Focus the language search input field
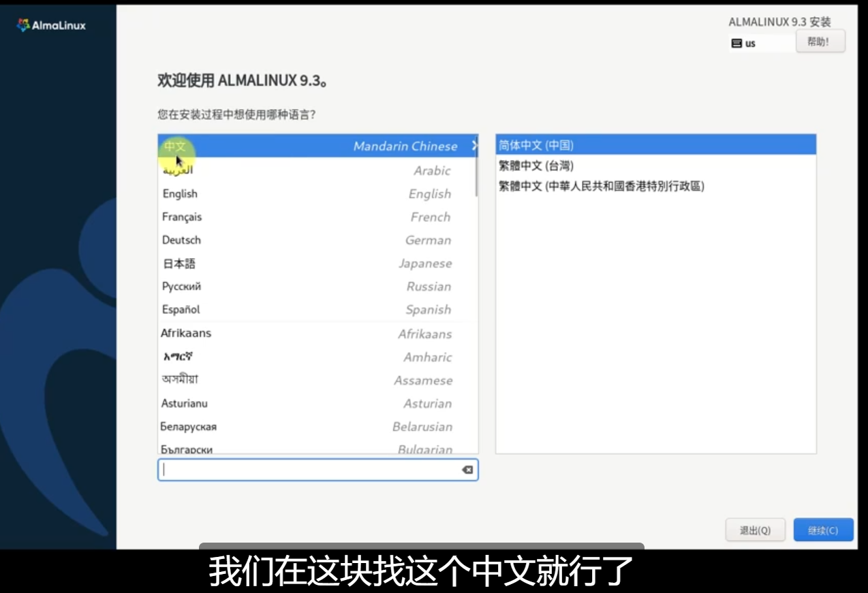This screenshot has width=868, height=593. pos(317,470)
